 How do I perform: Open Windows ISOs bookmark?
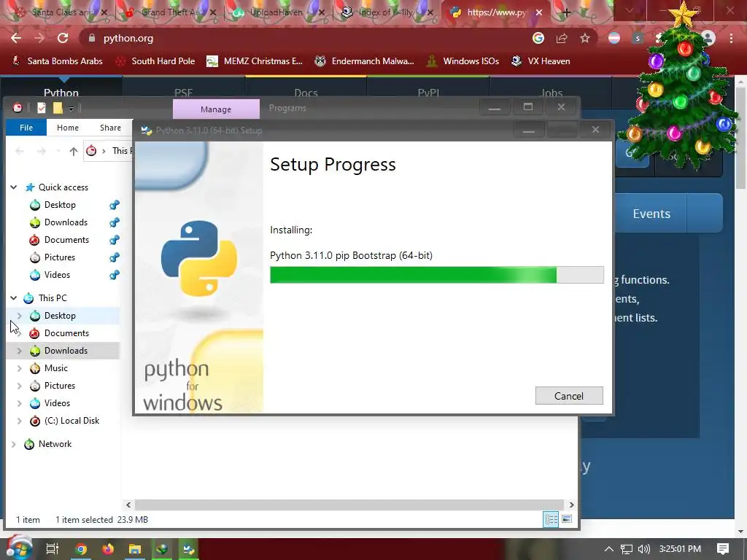[463, 61]
